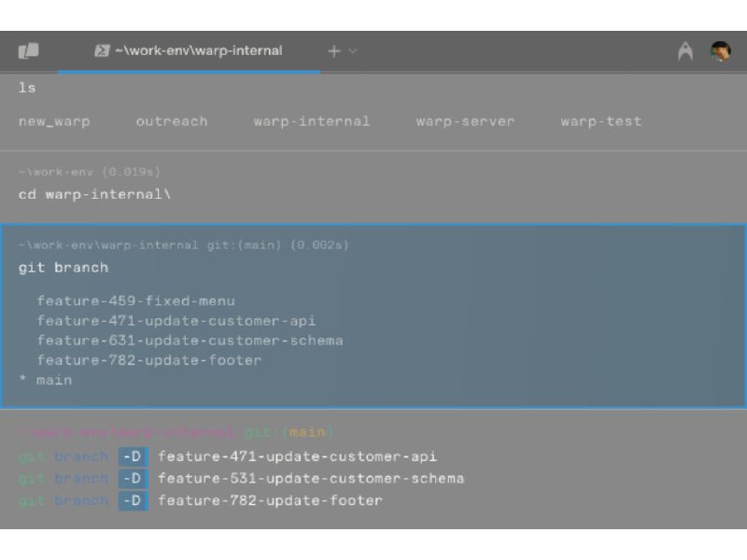Screen dimensions: 747x560
Task: Click the '* main' current branch line
Action: (x=45, y=380)
